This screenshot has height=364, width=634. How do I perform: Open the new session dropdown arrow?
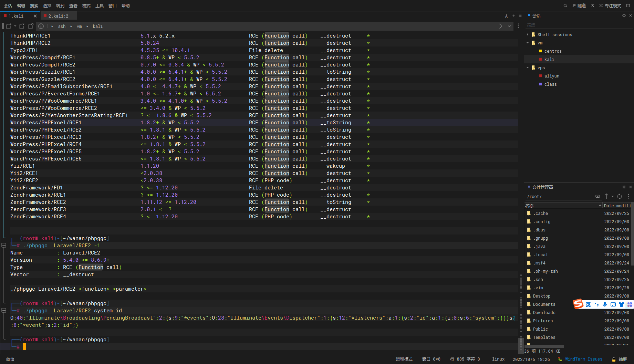[15, 26]
